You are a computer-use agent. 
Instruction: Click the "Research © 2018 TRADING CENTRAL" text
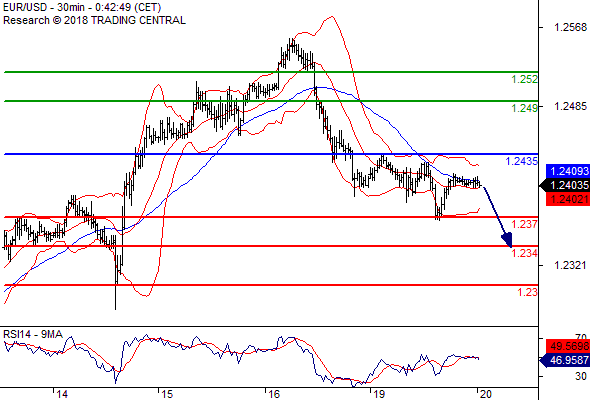[94, 20]
